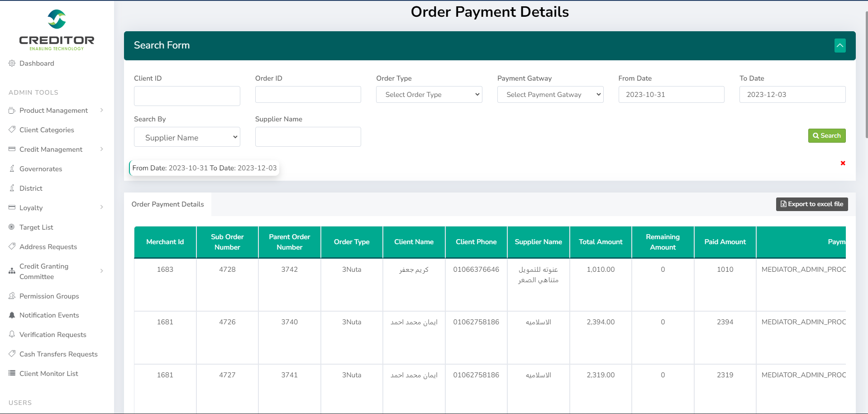Click the Client Monitor List icon

[12, 373]
